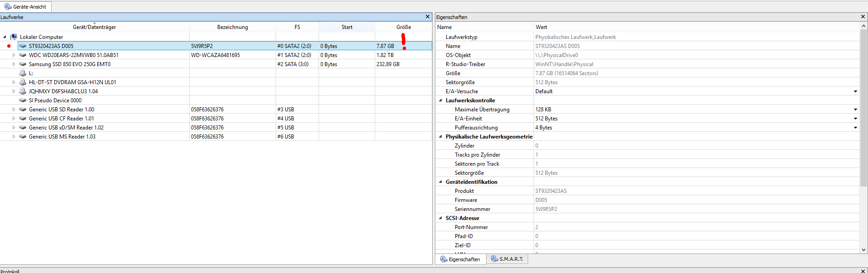Screen dimensions: 868x273
Task: Click the S.M.A.R.T. tab icon
Action: pos(495,259)
